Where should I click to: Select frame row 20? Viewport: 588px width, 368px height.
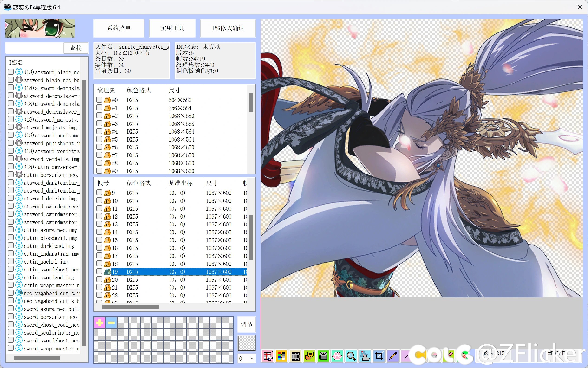tap(170, 280)
